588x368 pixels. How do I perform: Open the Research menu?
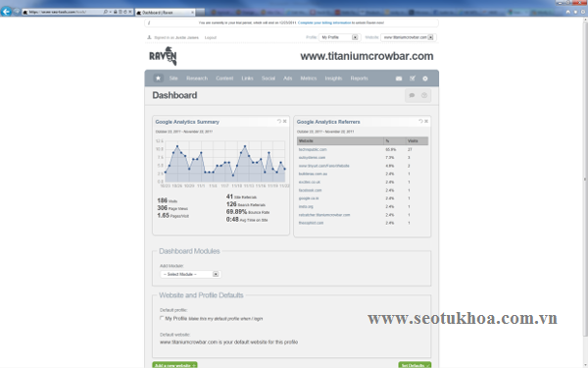[197, 79]
